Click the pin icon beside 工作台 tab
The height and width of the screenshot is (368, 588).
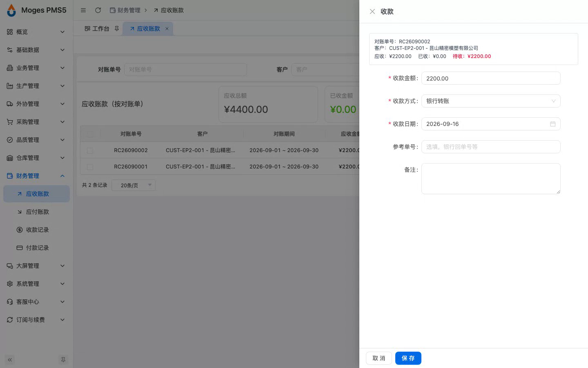pyautogui.click(x=116, y=29)
